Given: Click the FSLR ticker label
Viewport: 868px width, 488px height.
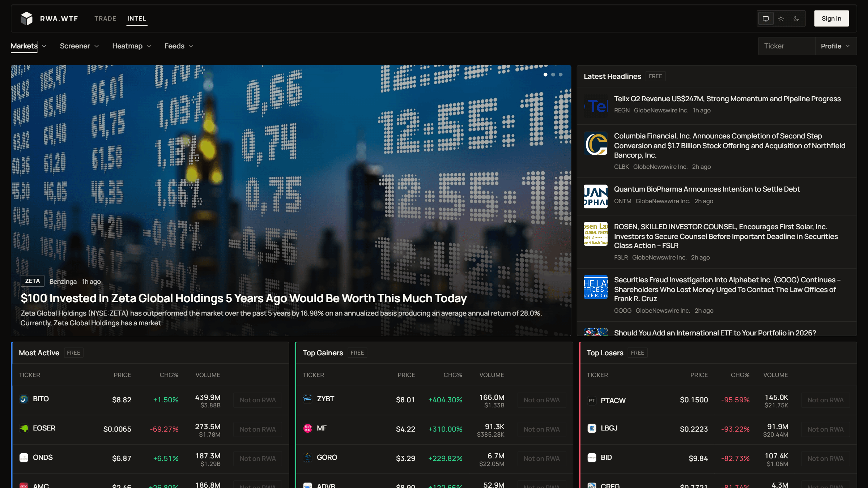Looking at the screenshot, I should [x=621, y=257].
